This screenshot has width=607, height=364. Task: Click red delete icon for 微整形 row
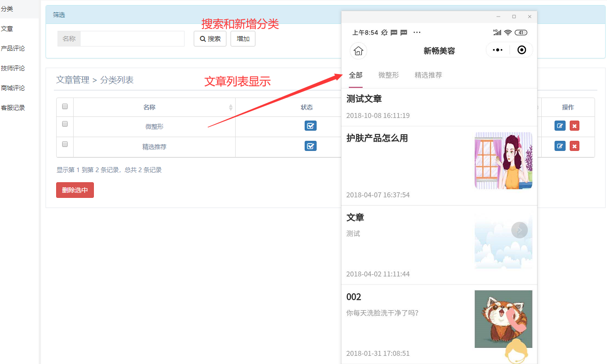[x=574, y=126]
